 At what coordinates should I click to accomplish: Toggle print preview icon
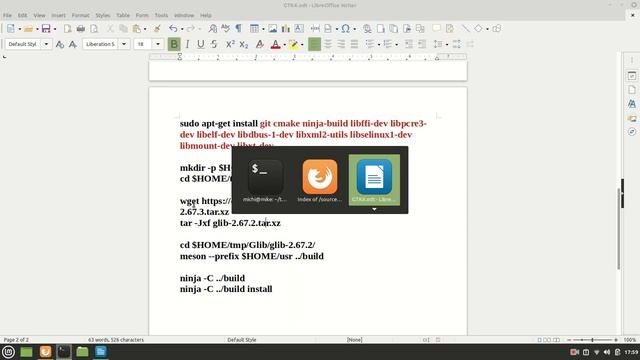[94, 29]
